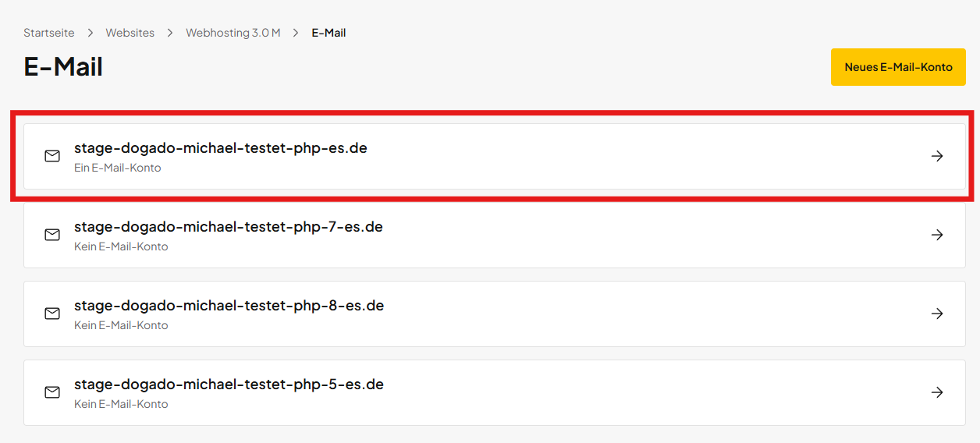Click 'Kein E-Mail-Konto' under php-7-es.de
Screen dimensions: 980x443
click(x=121, y=246)
